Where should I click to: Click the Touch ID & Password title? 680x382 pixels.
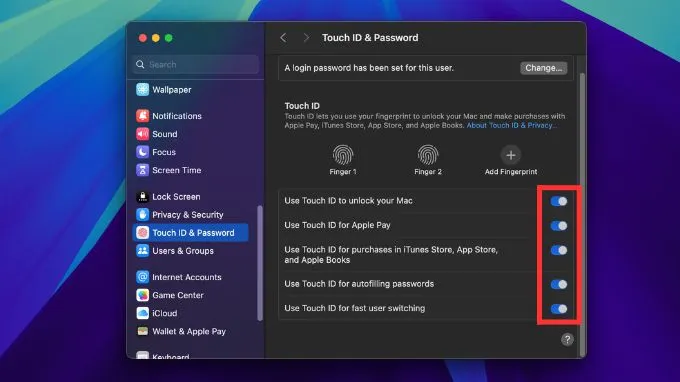pos(370,38)
